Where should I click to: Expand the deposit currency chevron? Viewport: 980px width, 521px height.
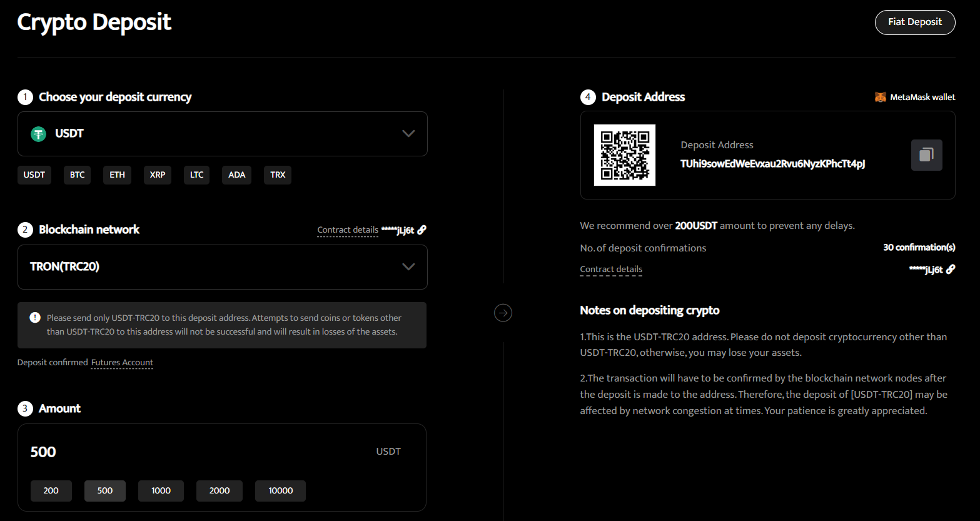408,134
